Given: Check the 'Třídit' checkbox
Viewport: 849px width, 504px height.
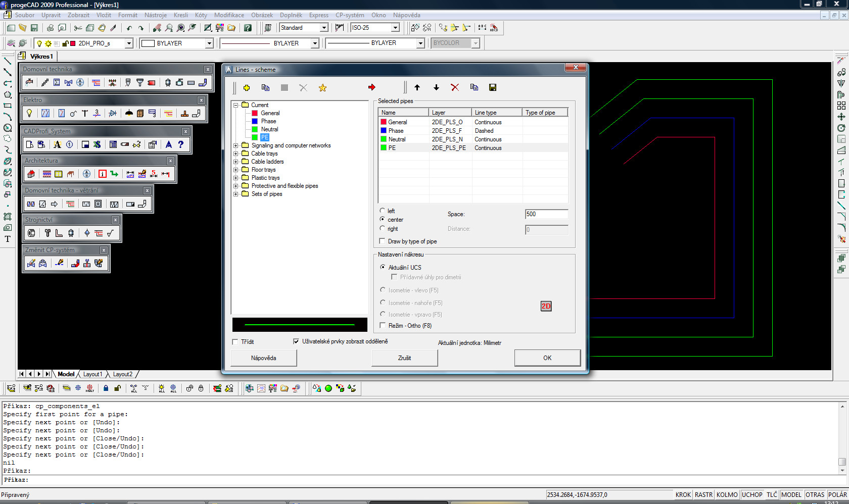Looking at the screenshot, I should tap(235, 342).
